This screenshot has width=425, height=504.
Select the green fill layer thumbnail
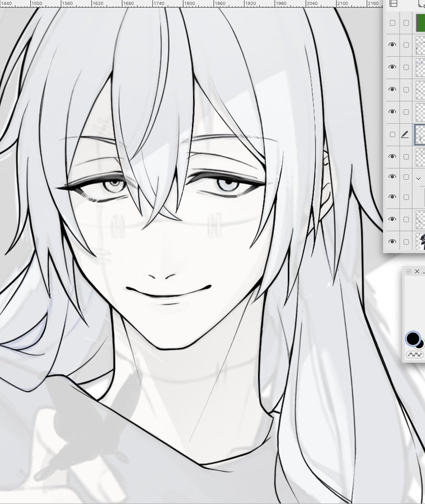click(420, 23)
